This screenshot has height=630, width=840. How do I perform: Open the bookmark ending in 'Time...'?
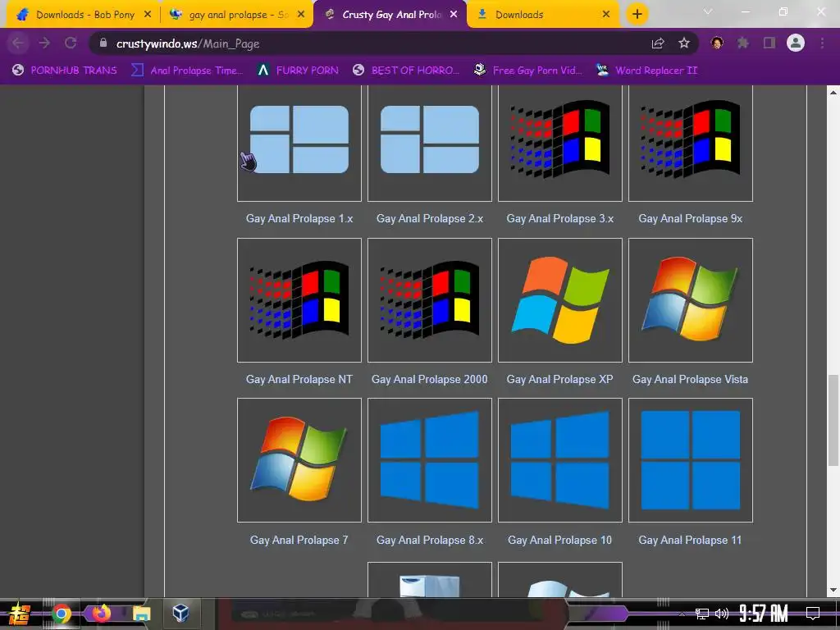click(x=187, y=71)
